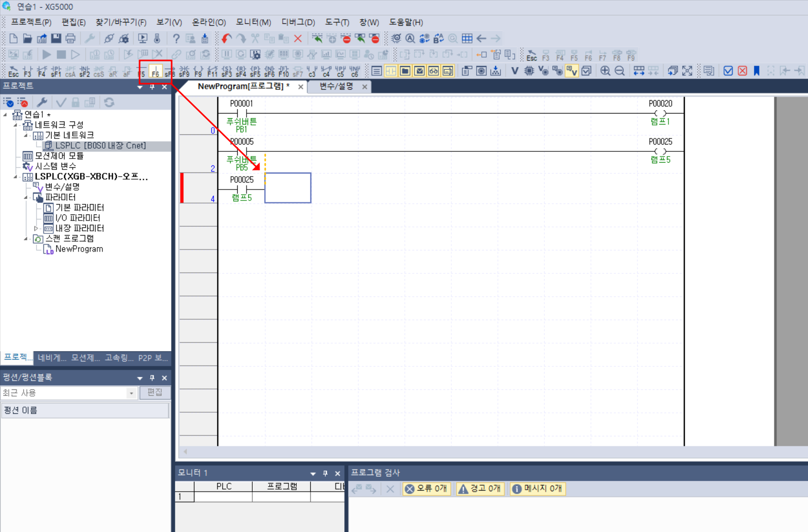Viewport: 808px width, 532px height.
Task: Click the blue bookmark icon
Action: coord(757,71)
